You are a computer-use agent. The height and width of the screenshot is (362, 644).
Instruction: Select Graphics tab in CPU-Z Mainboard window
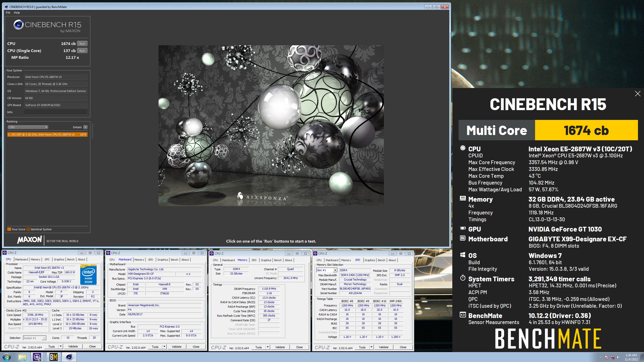point(163,260)
